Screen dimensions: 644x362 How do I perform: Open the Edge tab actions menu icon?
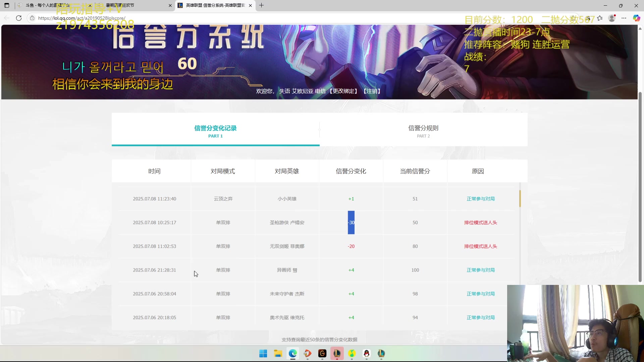7,5
